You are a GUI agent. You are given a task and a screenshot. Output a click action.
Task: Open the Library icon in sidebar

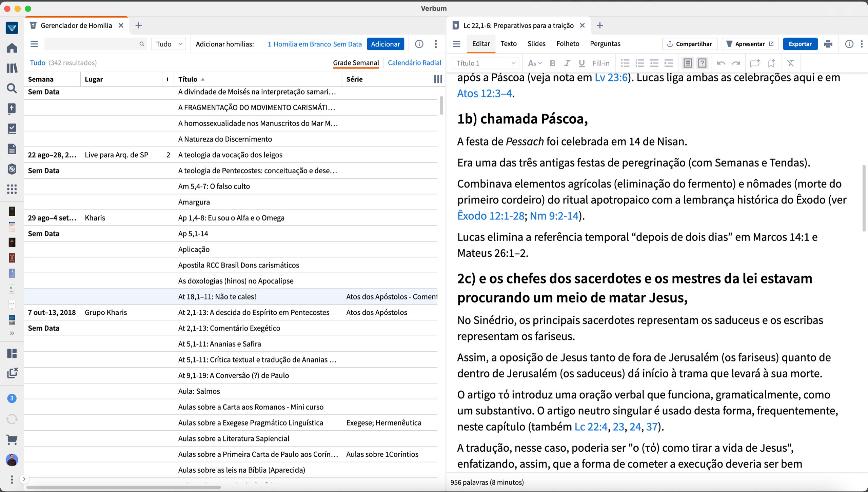12,68
